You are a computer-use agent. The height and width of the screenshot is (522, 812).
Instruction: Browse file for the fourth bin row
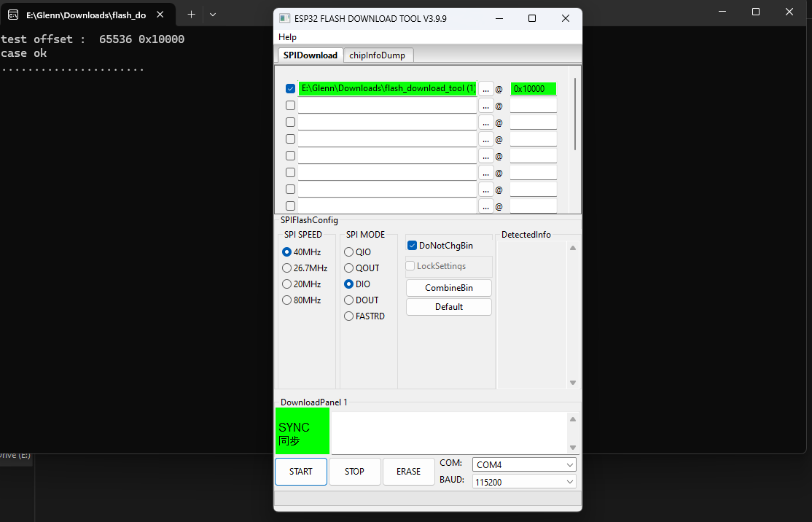485,139
